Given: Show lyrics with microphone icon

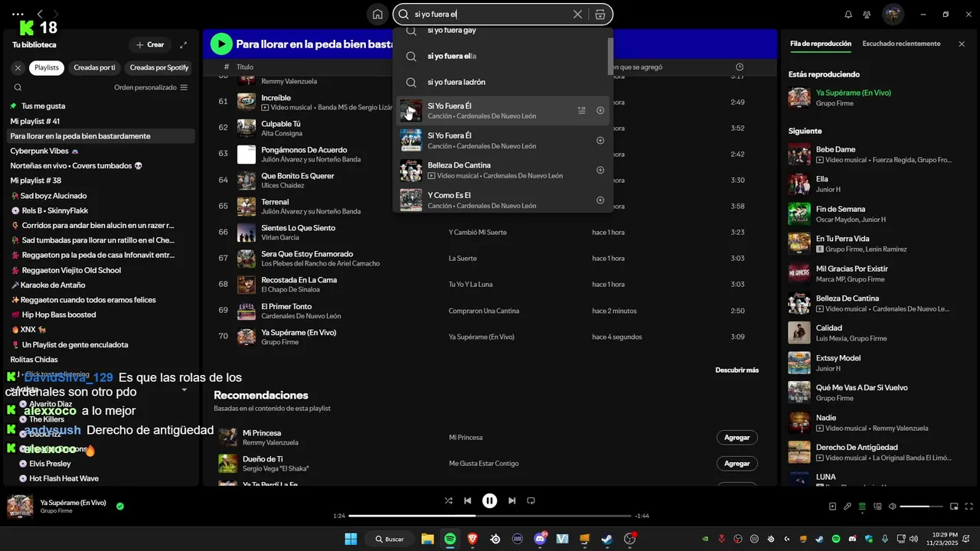Looking at the screenshot, I should pyautogui.click(x=848, y=507).
